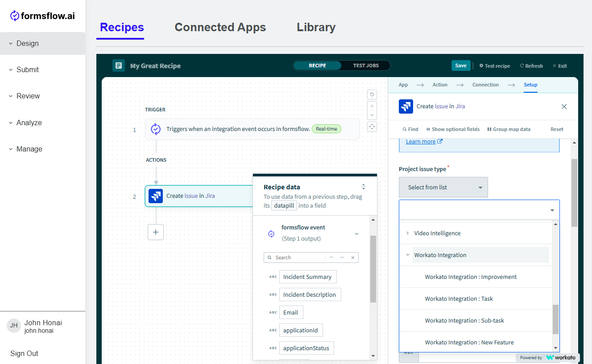Screen dimensions: 592x364
Task: Switch to the RECIPE view toggle
Action: click(x=317, y=65)
